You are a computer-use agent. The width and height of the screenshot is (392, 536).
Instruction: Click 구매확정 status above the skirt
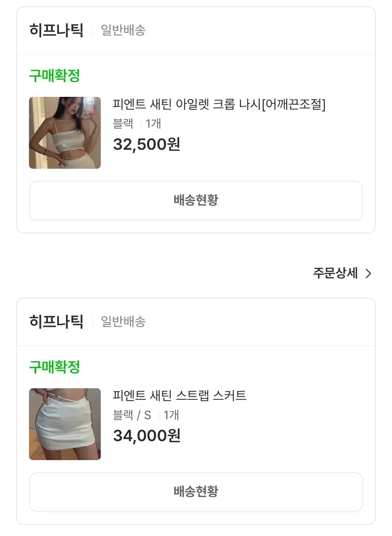click(x=54, y=367)
